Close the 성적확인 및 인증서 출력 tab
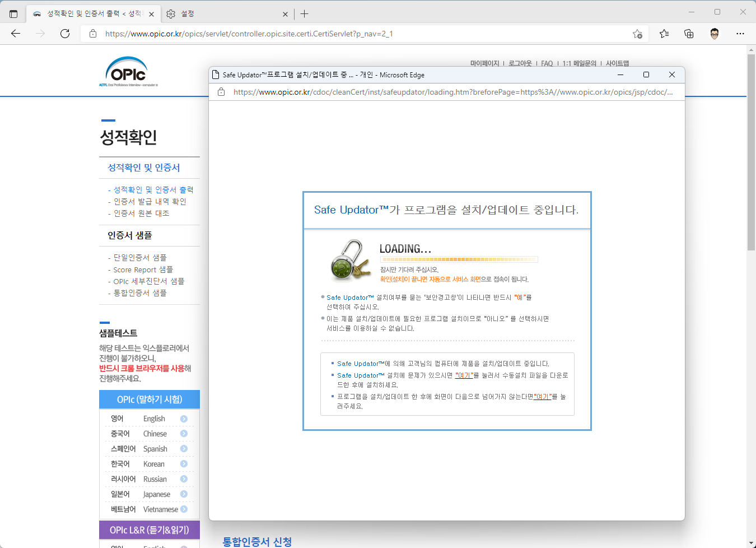Image resolution: width=756 pixels, height=548 pixels. (151, 14)
